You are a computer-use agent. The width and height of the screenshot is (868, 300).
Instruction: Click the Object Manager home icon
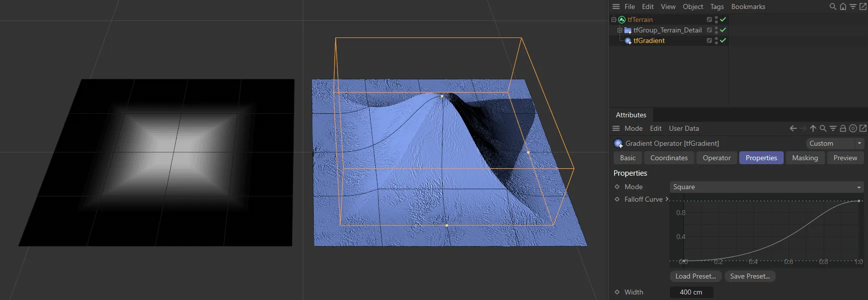point(843,6)
